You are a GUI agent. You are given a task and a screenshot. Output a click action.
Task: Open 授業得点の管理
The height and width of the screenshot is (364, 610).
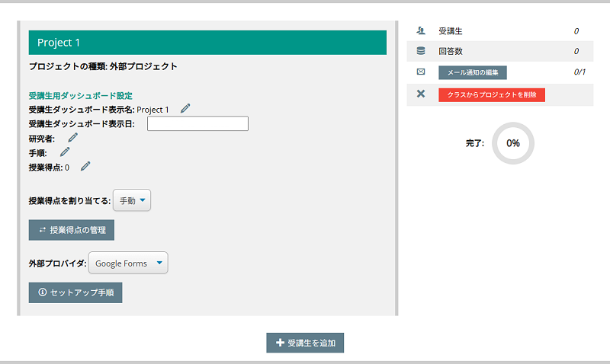point(72,229)
